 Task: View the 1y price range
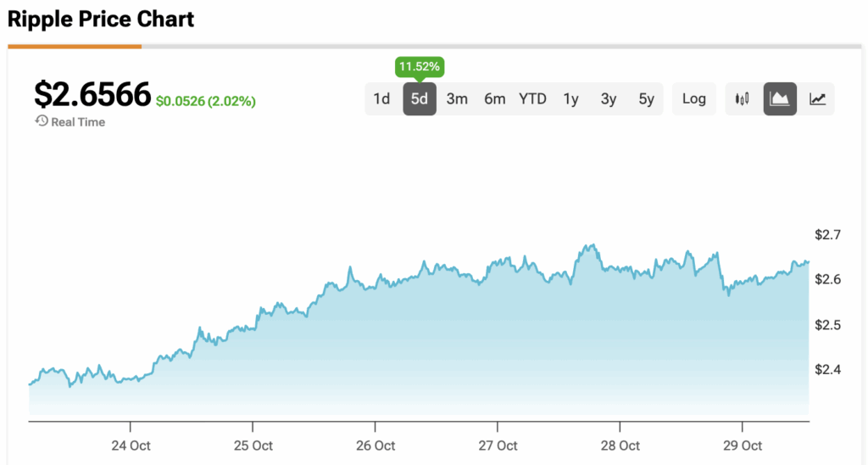coord(570,98)
